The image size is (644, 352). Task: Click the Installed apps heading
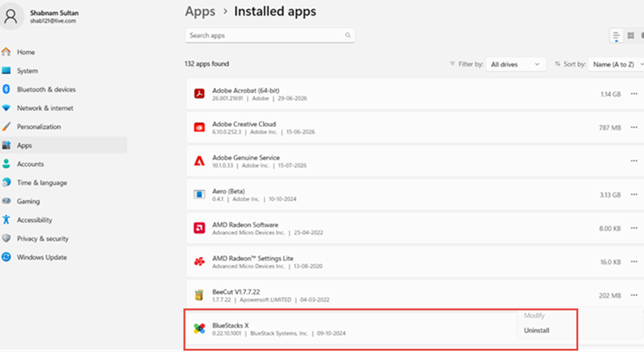pyautogui.click(x=275, y=12)
